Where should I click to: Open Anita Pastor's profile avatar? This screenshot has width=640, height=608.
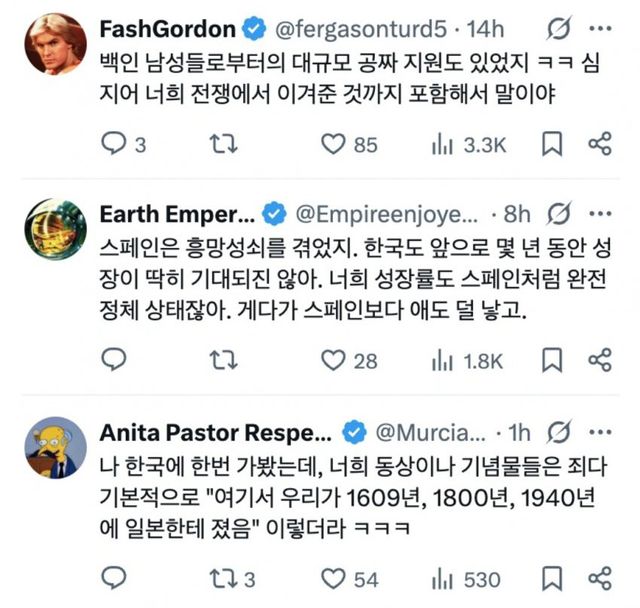[55, 447]
